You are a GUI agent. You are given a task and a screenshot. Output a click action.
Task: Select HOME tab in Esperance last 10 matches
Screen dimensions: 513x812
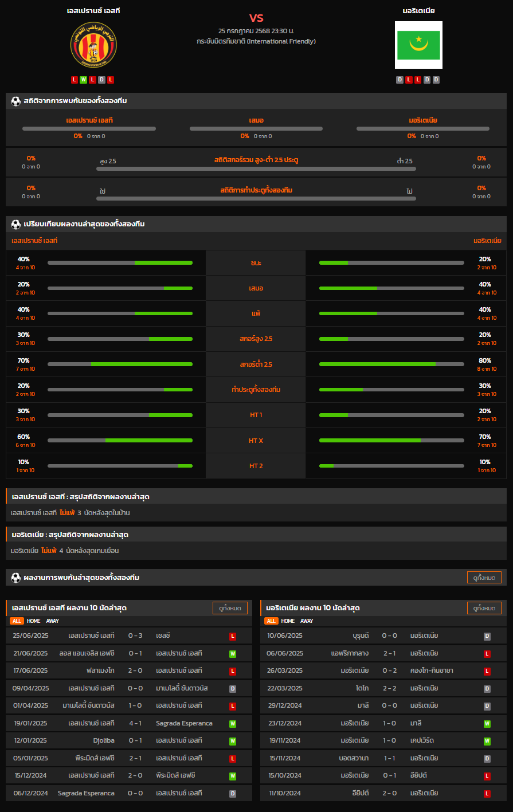pyautogui.click(x=34, y=621)
